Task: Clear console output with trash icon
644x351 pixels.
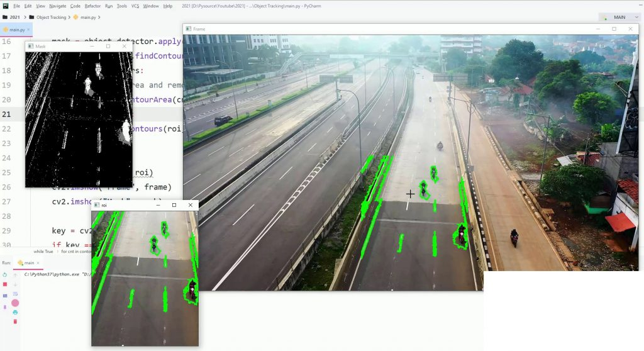Action: click(x=15, y=321)
